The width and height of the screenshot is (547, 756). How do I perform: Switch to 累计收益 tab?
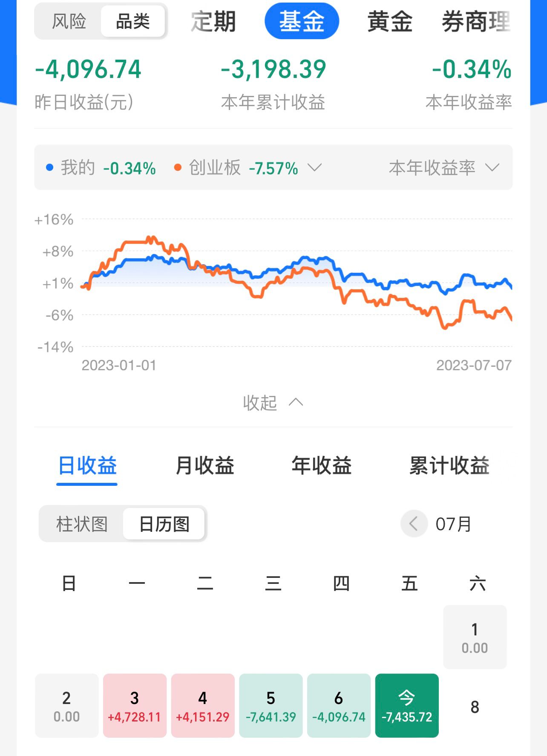(x=449, y=465)
